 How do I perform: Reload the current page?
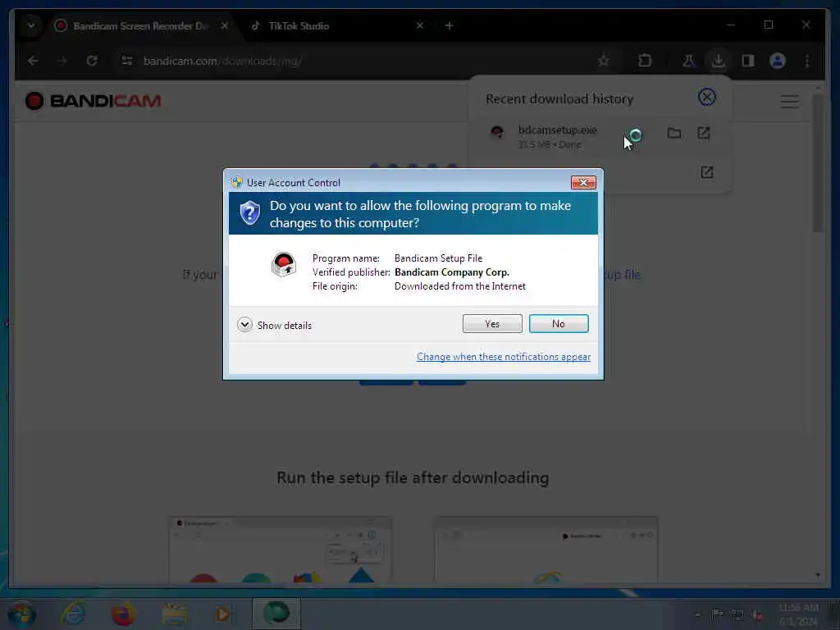tap(92, 61)
